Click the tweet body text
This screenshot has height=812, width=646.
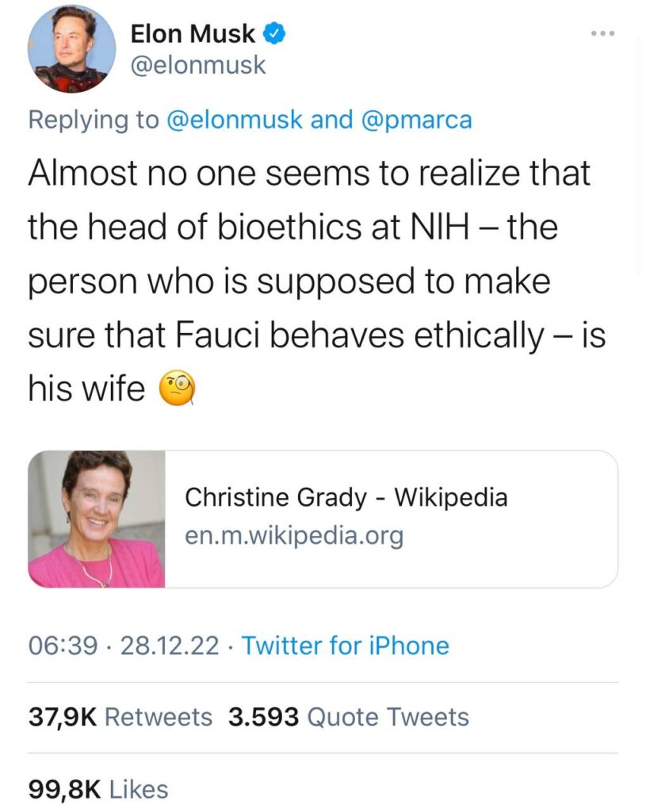[x=316, y=282]
